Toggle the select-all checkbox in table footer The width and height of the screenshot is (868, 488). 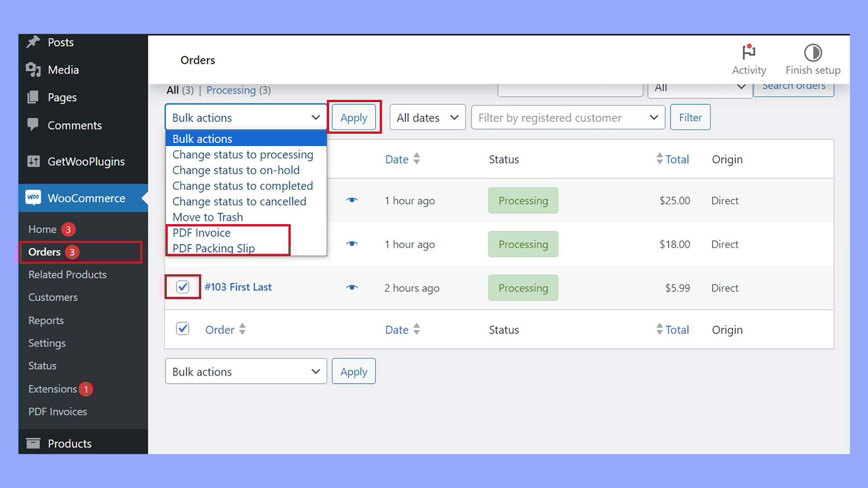point(183,328)
